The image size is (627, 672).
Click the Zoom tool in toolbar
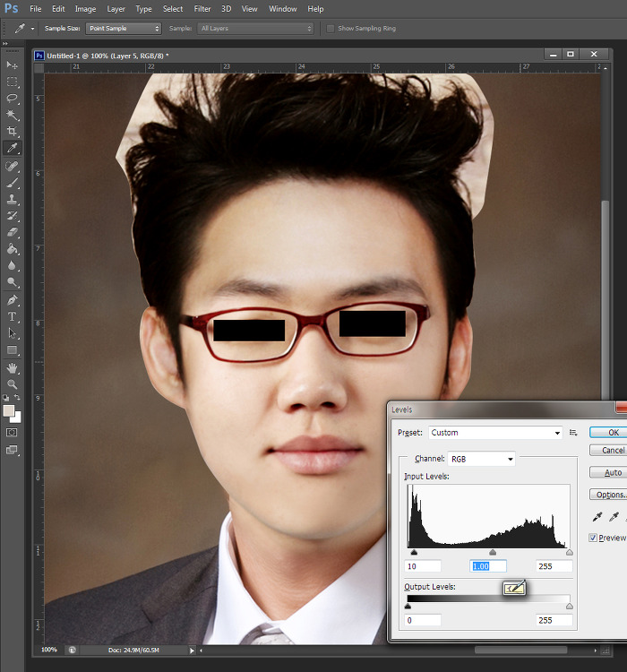pyautogui.click(x=13, y=384)
